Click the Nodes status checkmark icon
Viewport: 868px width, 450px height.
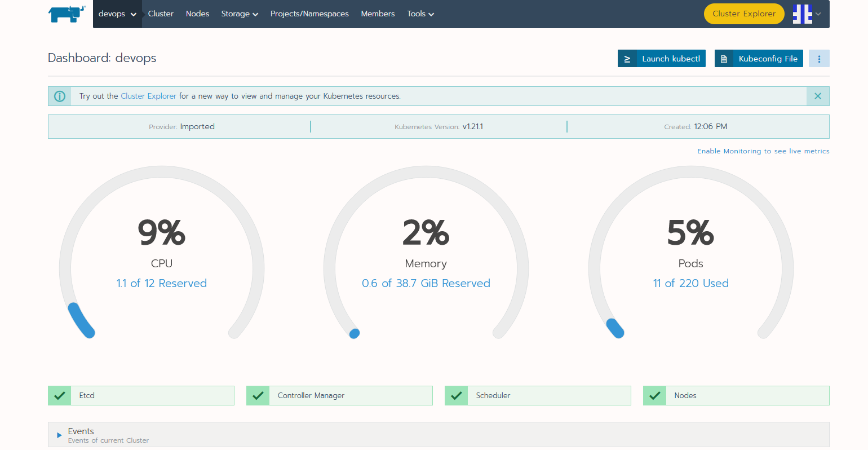(x=655, y=395)
